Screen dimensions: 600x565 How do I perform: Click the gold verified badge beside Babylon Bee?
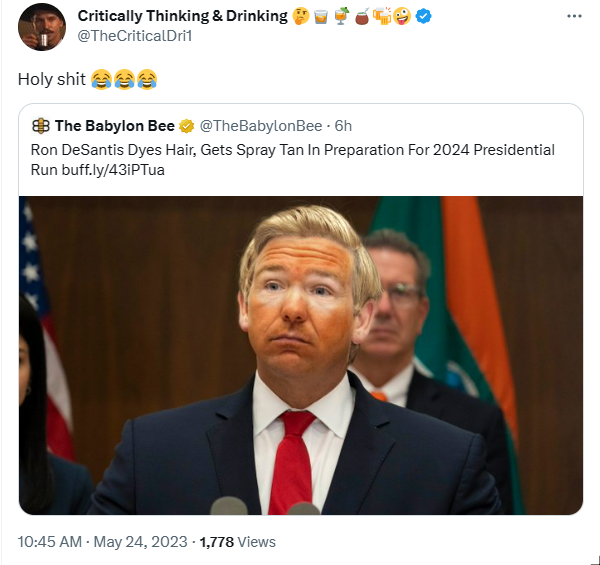186,126
